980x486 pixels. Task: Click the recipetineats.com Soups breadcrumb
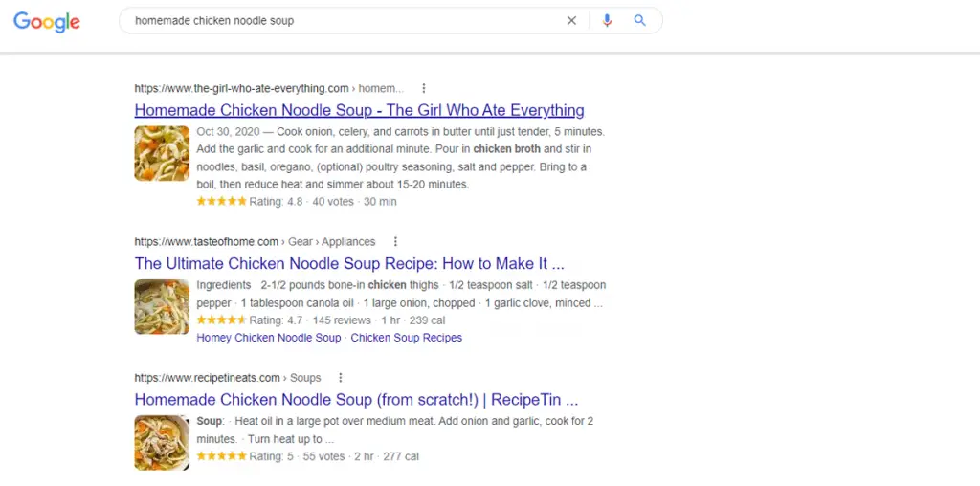pos(228,378)
